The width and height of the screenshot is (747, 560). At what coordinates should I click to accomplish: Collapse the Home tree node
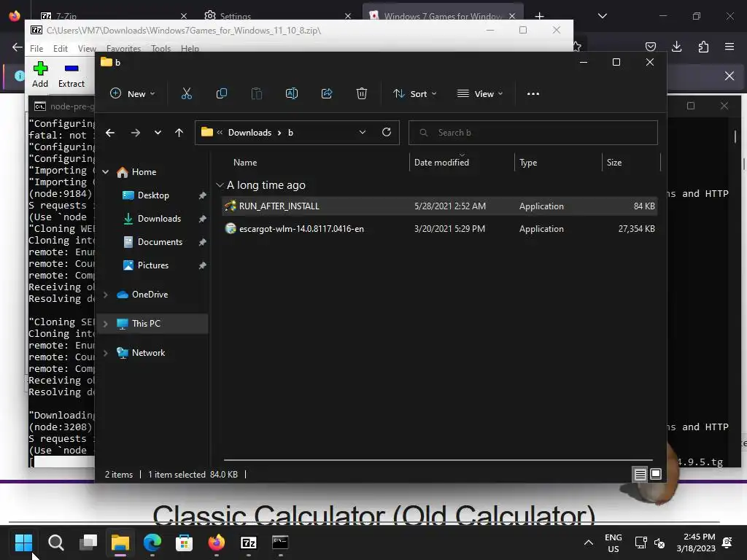(x=106, y=172)
